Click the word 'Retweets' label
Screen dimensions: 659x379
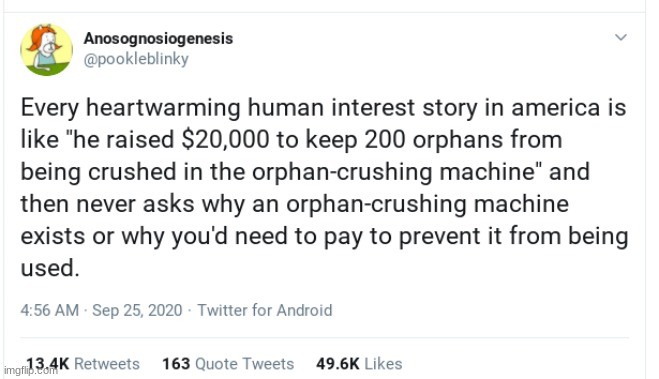click(x=107, y=363)
